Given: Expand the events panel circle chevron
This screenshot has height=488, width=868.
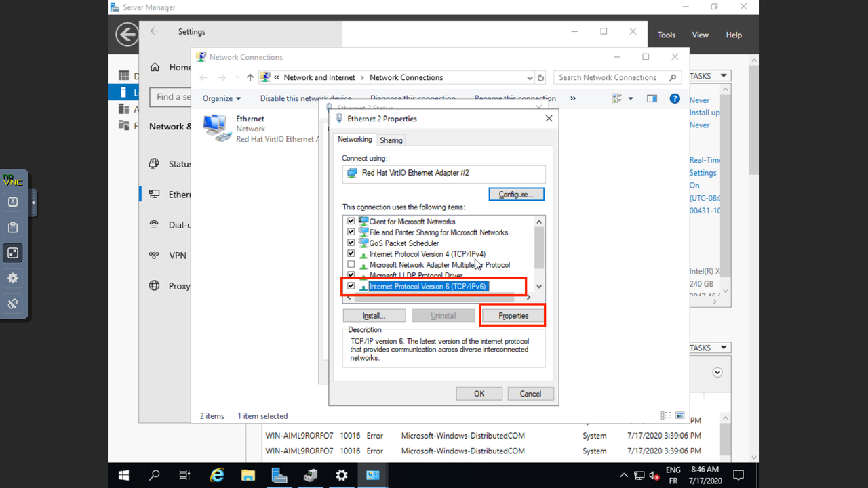Looking at the screenshot, I should click(x=717, y=372).
